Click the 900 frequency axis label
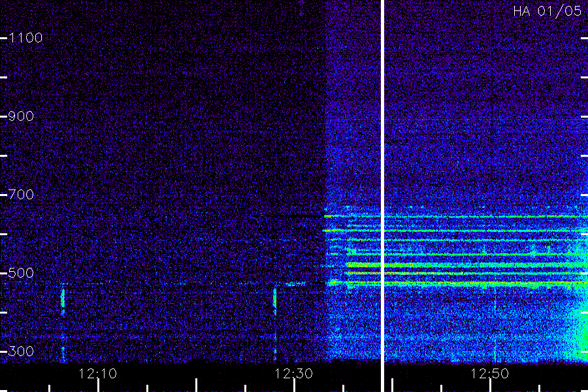This screenshot has width=588, height=392. [x=21, y=116]
